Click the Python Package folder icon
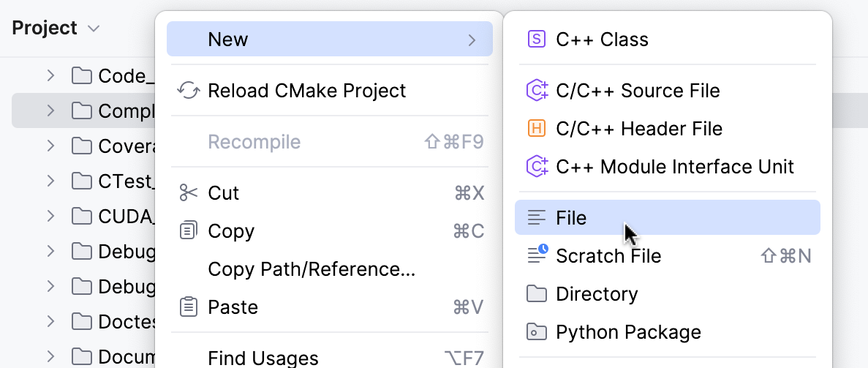Viewport: 868px width, 368px height. [x=537, y=332]
